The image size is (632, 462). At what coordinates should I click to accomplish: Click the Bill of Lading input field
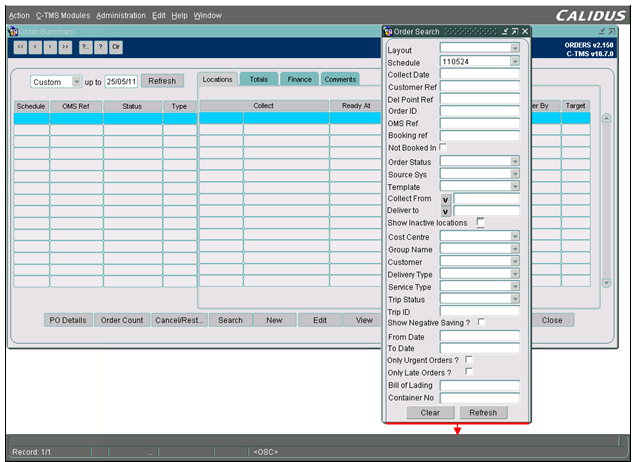tap(480, 385)
